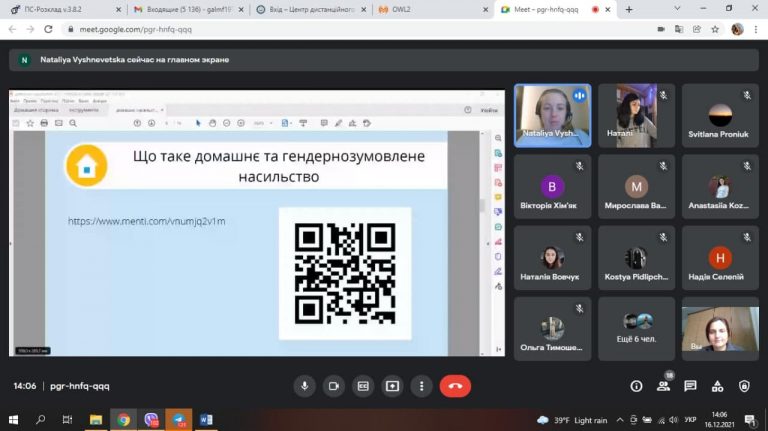
Task: Turn off the camera
Action: (x=334, y=386)
